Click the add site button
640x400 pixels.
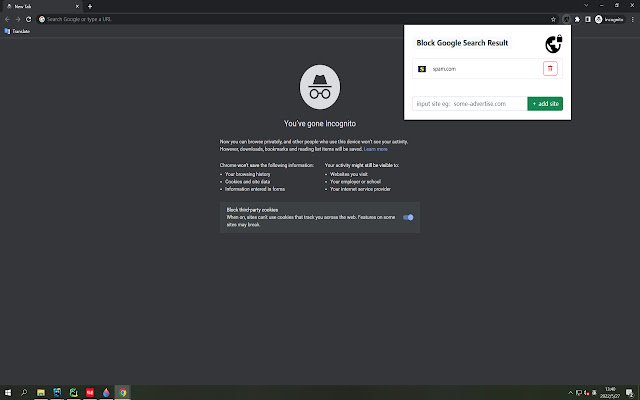click(x=545, y=104)
